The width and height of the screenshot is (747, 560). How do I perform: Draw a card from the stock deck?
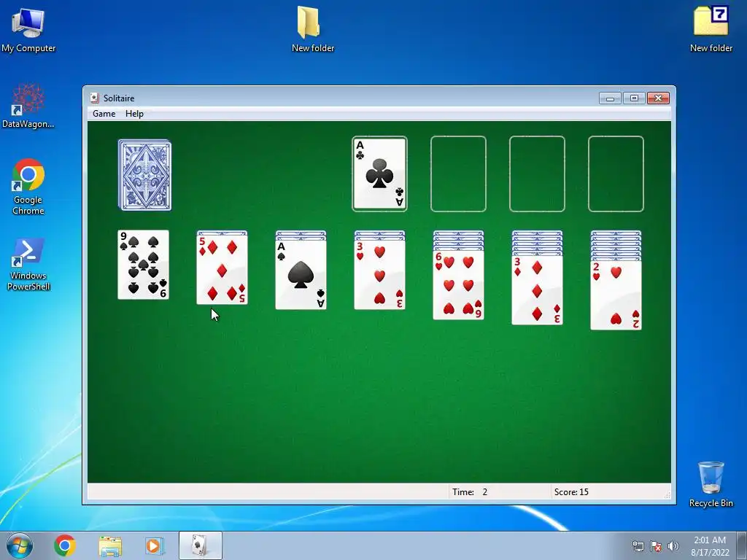pos(145,175)
